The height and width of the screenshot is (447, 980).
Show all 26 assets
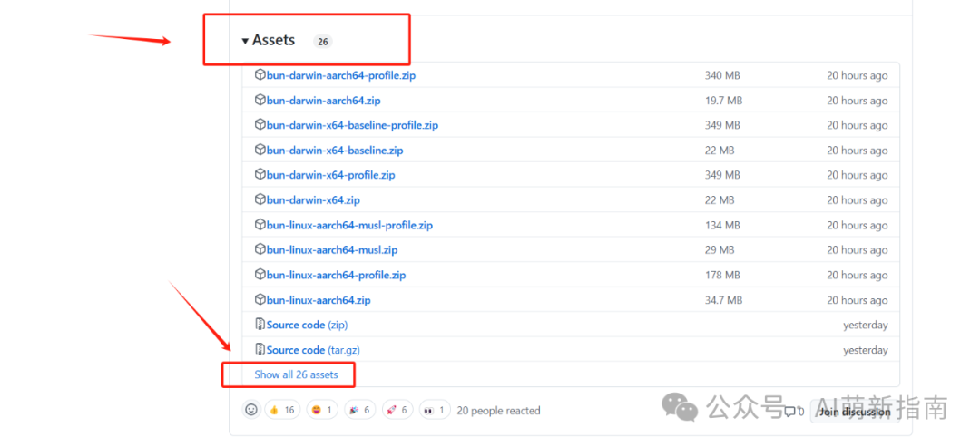pyautogui.click(x=296, y=374)
